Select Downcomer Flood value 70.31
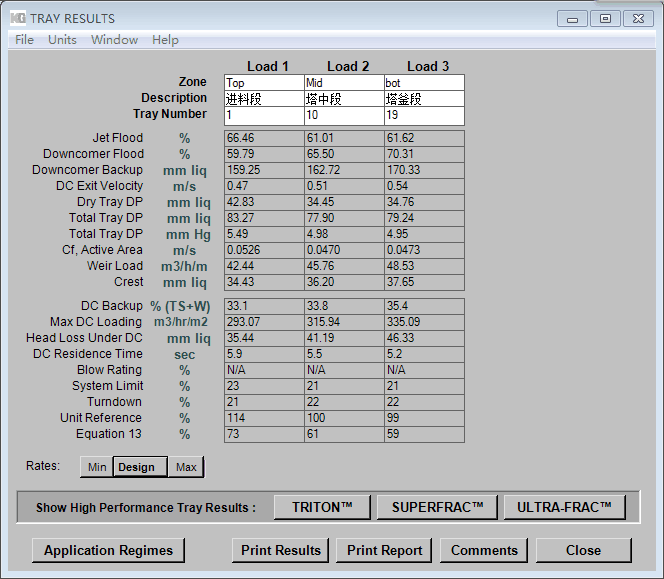Image resolution: width=664 pixels, height=579 pixels. click(x=424, y=154)
